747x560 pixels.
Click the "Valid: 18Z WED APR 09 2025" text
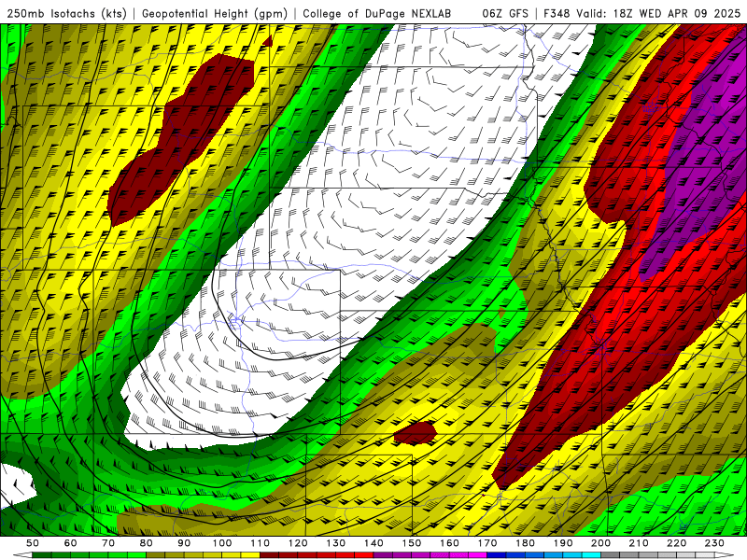(658, 14)
